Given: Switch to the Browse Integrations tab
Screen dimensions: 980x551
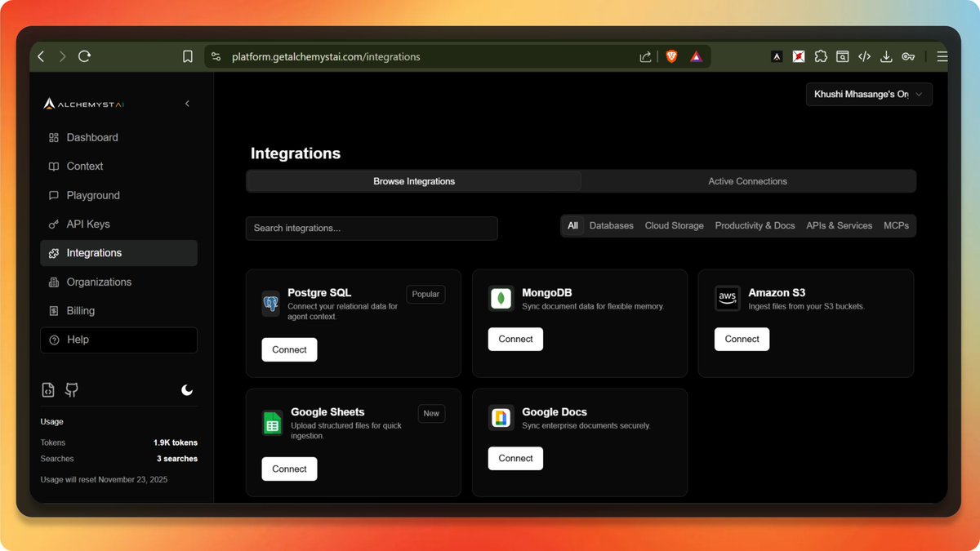Looking at the screenshot, I should (414, 181).
